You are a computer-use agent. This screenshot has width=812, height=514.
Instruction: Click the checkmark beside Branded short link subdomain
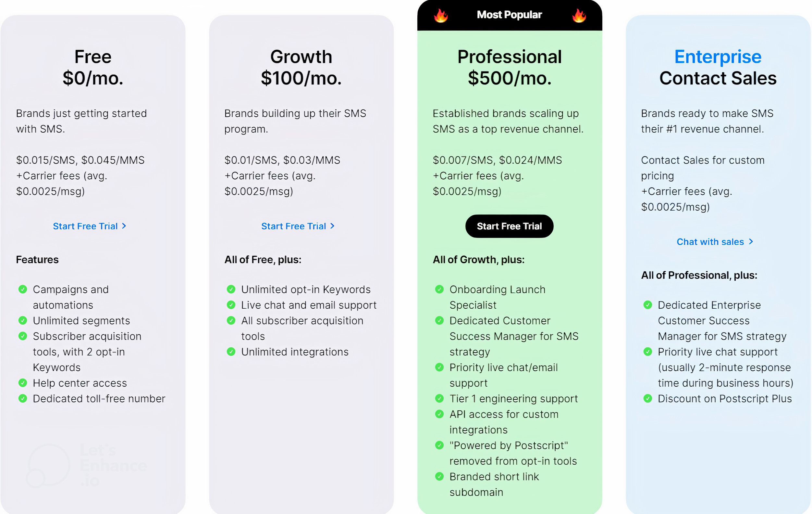coord(439,476)
